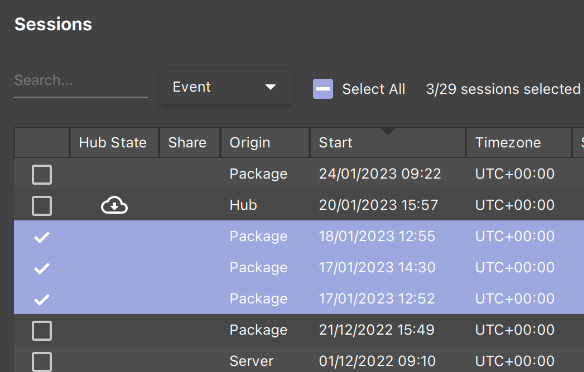
Task: Click the Select All label
Action: pyautogui.click(x=374, y=89)
